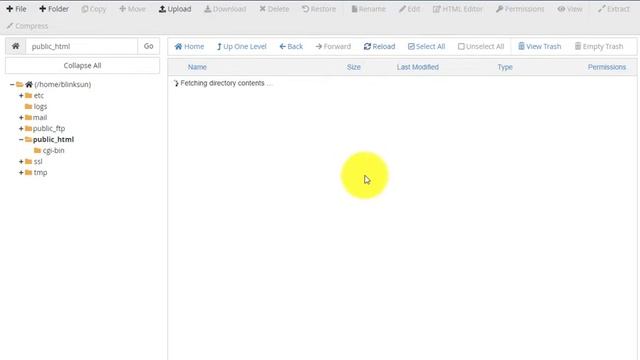The width and height of the screenshot is (640, 360).
Task: Click the Compress toolbar button
Action: 27,26
